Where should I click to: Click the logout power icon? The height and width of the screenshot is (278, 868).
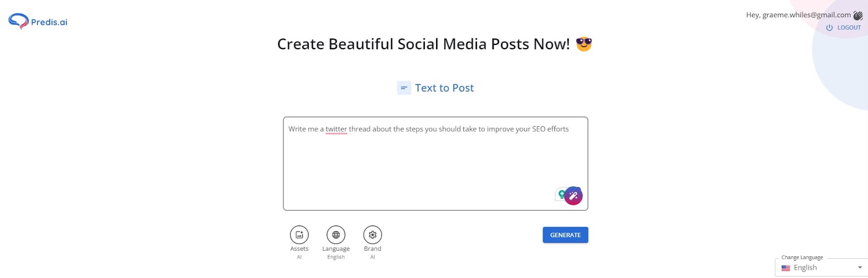829,28
